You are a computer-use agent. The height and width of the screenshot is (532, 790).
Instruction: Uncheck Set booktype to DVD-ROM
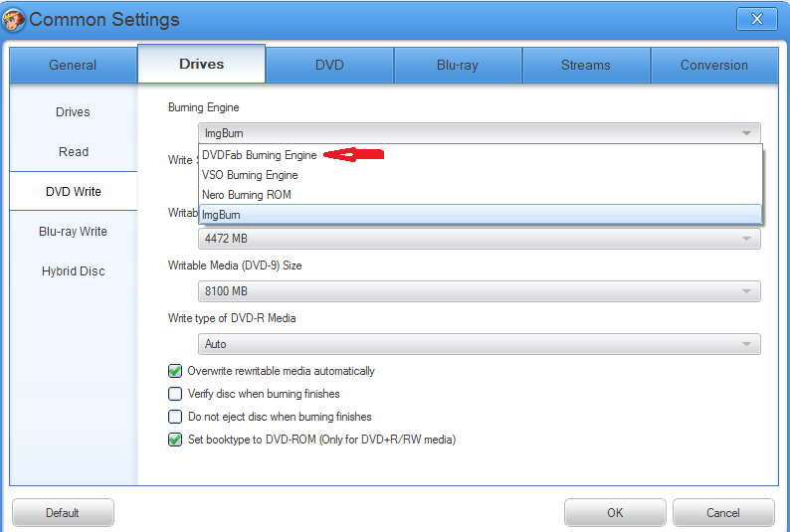point(175,440)
